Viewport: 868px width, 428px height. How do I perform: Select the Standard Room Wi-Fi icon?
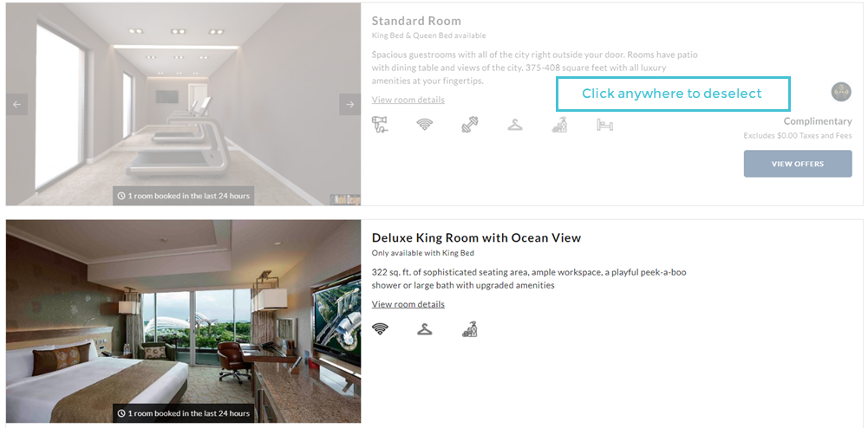click(425, 125)
